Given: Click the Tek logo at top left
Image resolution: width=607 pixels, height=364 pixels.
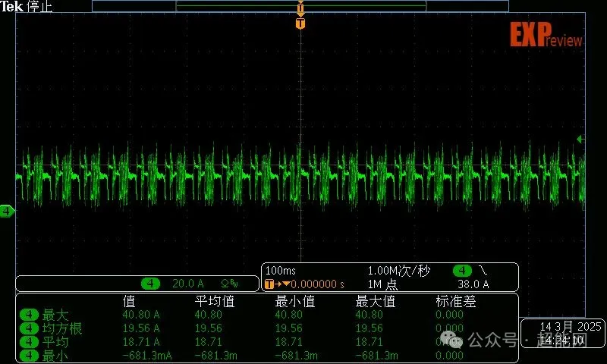Looking at the screenshot, I should click(12, 6).
